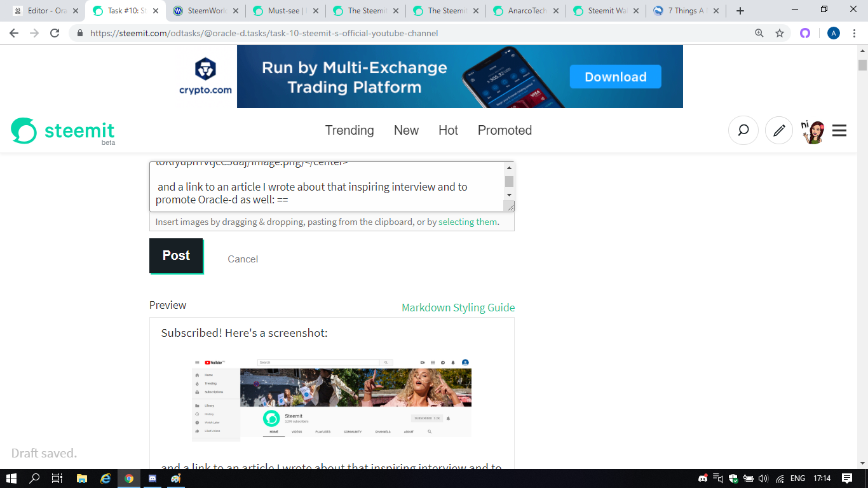Open the Steemit search icon

(x=743, y=131)
